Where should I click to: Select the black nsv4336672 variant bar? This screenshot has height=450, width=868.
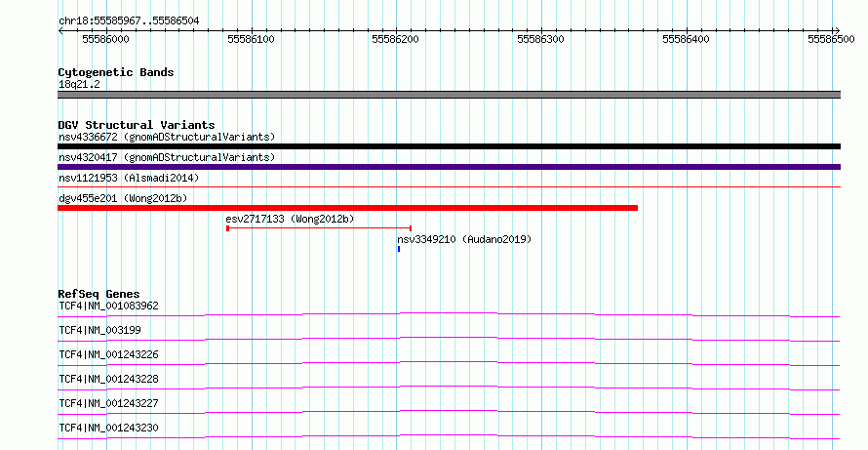pos(449,146)
